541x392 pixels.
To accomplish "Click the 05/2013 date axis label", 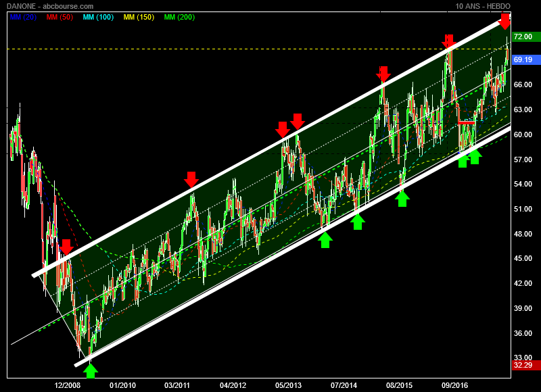I will (x=288, y=385).
